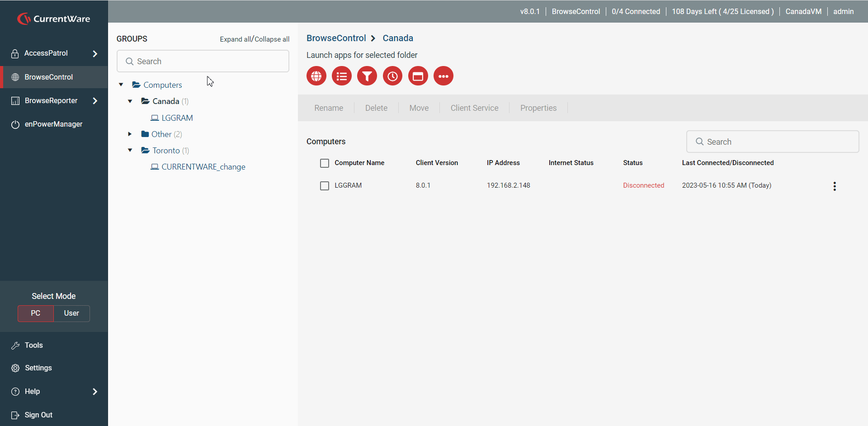Click the Last Connected/Disconnected column header
The image size is (868, 426).
pos(728,163)
